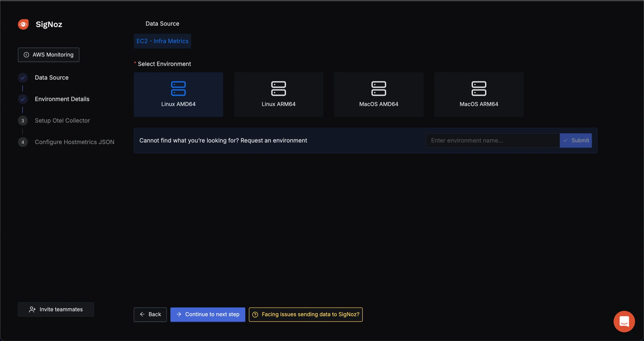The image size is (644, 341).
Task: Click the step 4 number badge
Action: point(23,142)
